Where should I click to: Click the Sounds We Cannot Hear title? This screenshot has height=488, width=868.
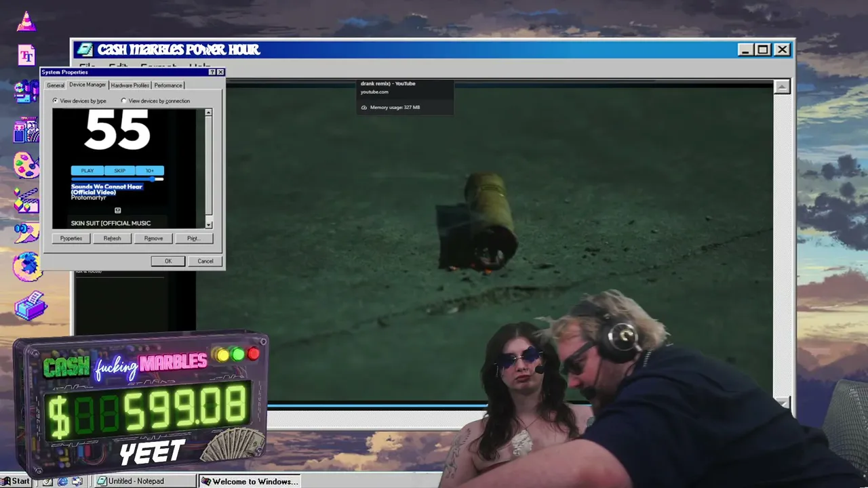coord(106,189)
